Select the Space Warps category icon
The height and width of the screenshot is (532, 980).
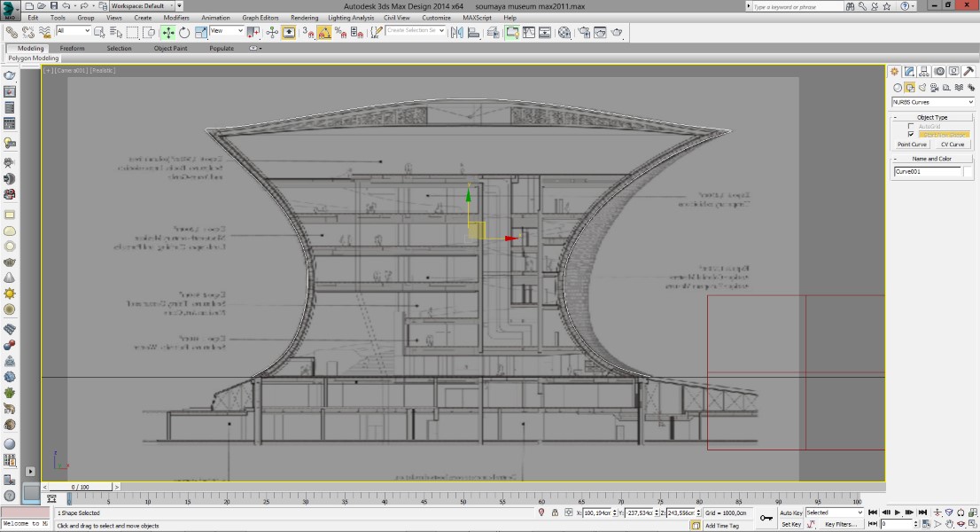coord(959,88)
